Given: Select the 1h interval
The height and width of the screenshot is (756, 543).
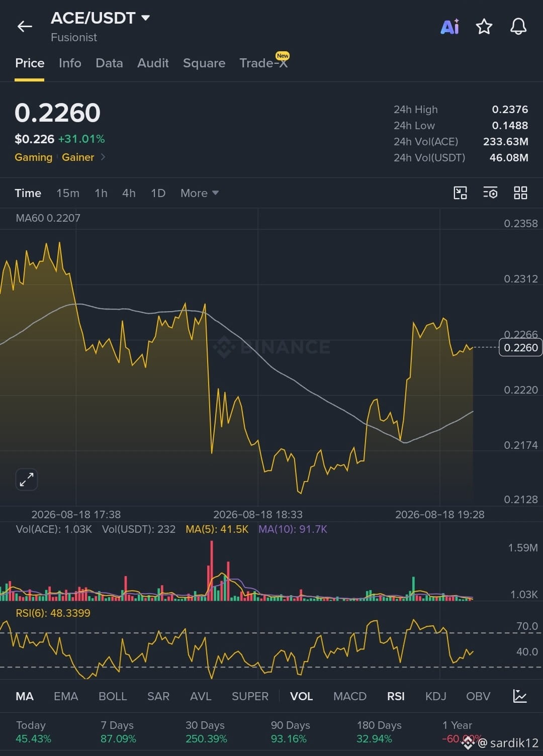Looking at the screenshot, I should point(101,193).
